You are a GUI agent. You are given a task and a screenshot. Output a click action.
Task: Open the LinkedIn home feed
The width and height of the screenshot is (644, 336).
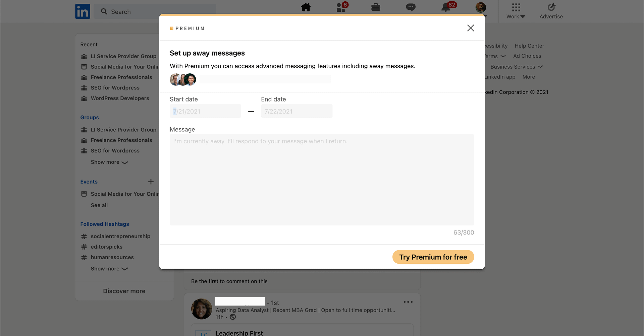306,7
